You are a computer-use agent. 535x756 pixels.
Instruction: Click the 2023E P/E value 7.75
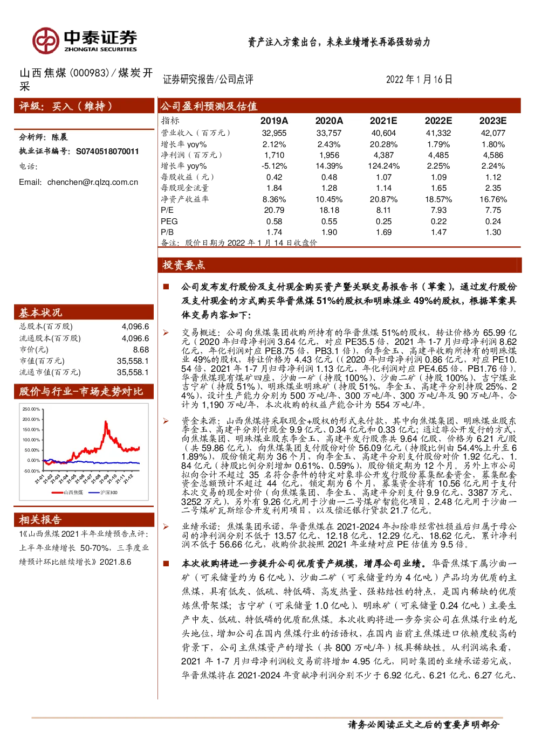click(493, 210)
